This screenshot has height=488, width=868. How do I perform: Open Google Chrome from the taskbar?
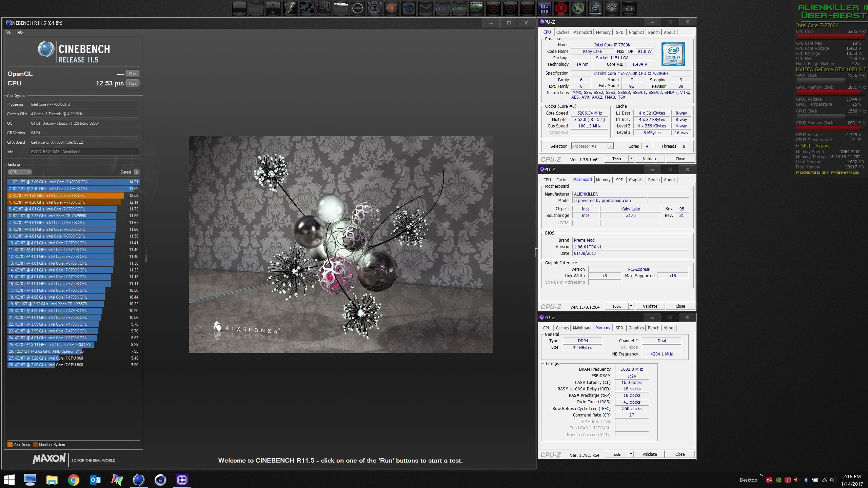[x=74, y=480]
